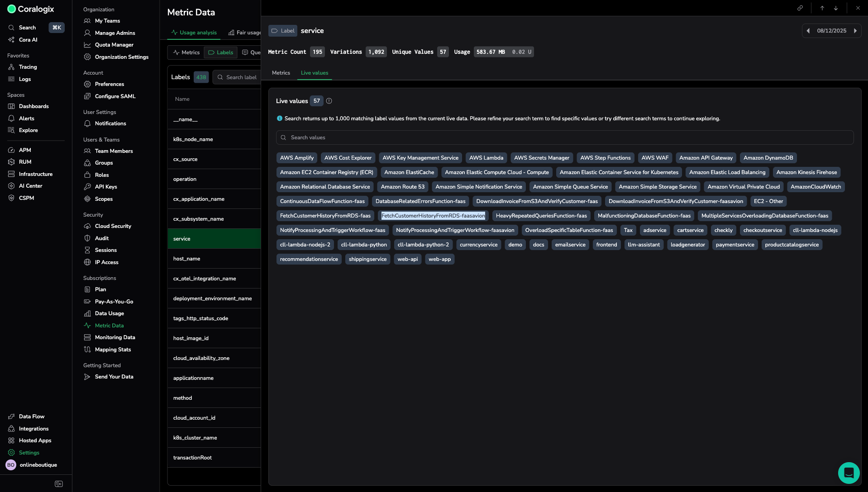The height and width of the screenshot is (492, 868).
Task: Go to next label with down arrow
Action: (x=836, y=8)
